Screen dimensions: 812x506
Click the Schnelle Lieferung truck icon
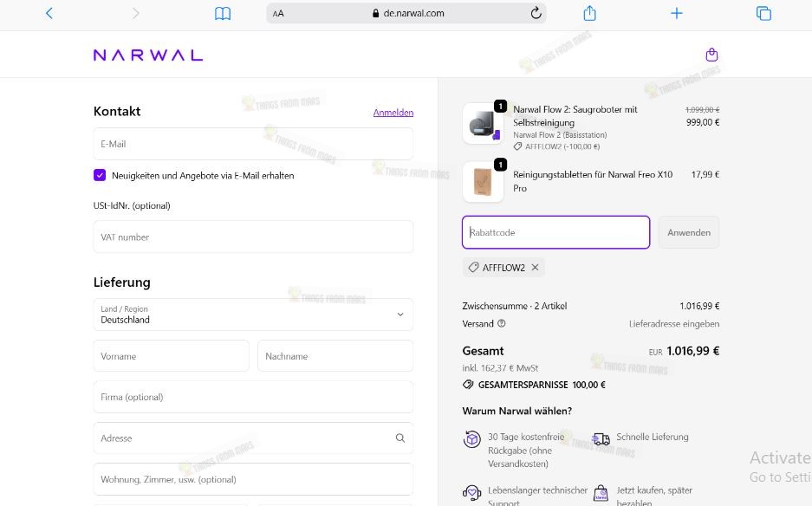[601, 439]
